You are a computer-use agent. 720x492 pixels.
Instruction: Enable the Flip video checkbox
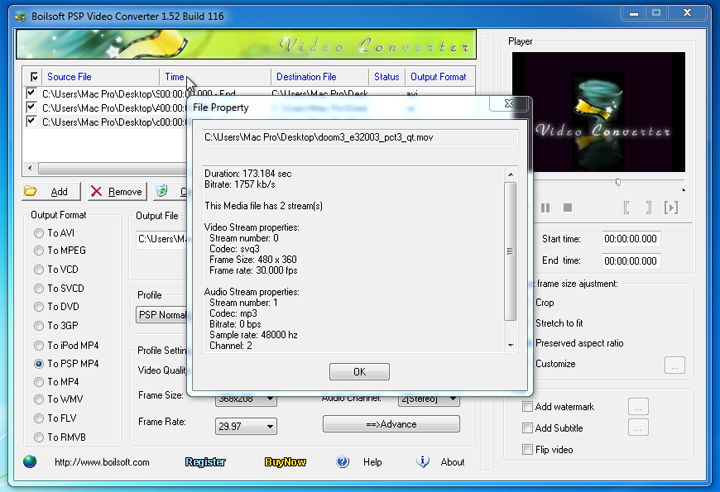pyautogui.click(x=527, y=449)
